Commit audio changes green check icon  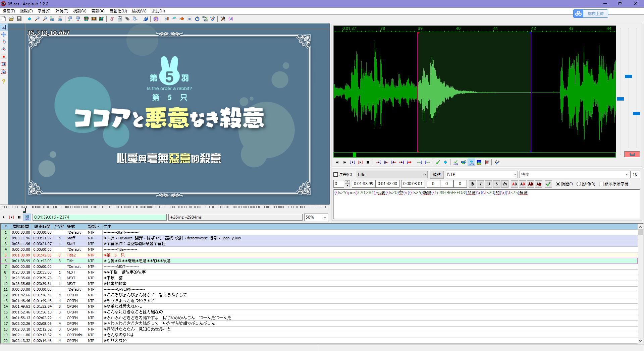coord(438,162)
